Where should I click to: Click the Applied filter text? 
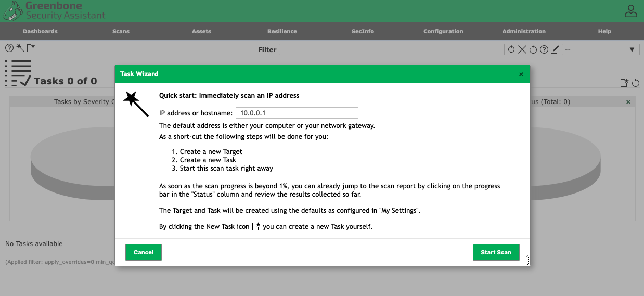pos(60,262)
